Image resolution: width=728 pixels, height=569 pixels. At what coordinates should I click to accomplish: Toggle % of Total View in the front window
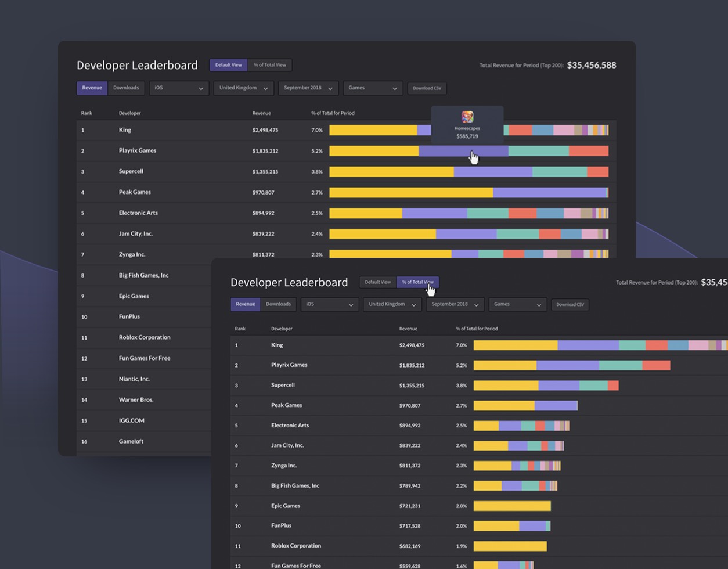coord(418,282)
